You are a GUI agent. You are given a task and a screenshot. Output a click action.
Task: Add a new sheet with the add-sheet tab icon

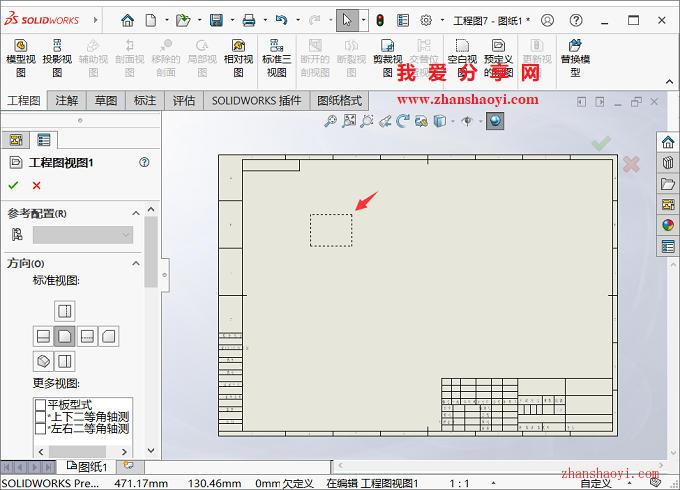(129, 466)
